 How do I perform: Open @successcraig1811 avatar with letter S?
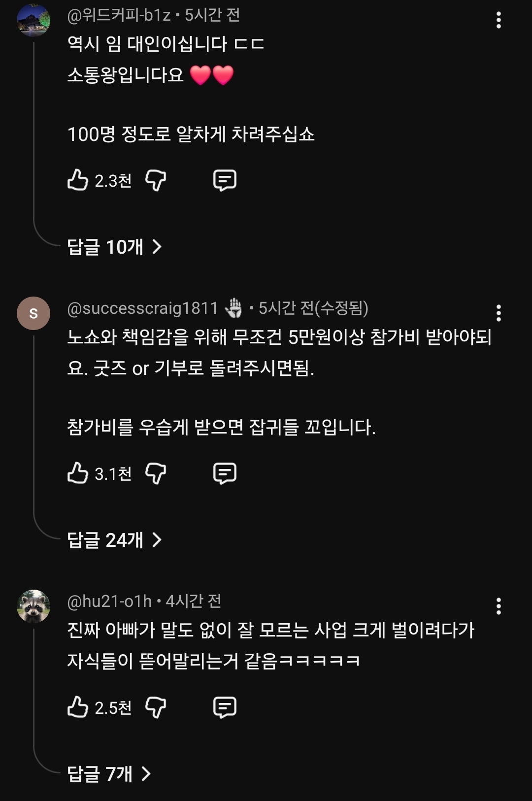coord(33,313)
